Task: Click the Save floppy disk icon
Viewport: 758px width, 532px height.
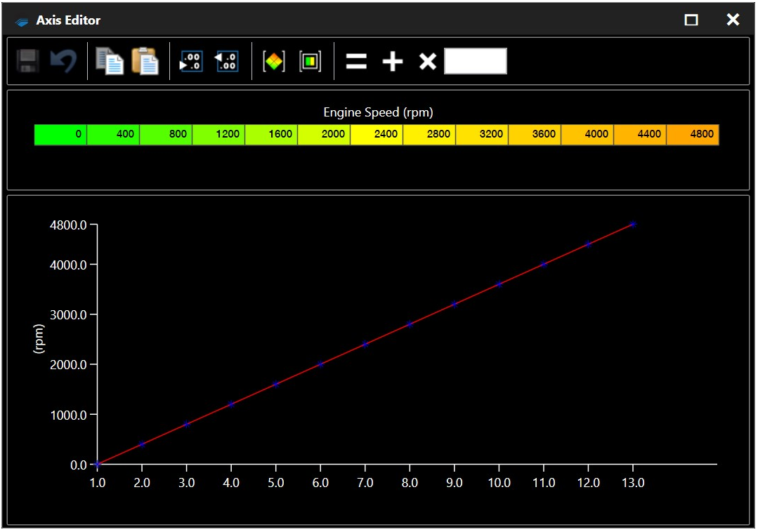Action: [28, 62]
